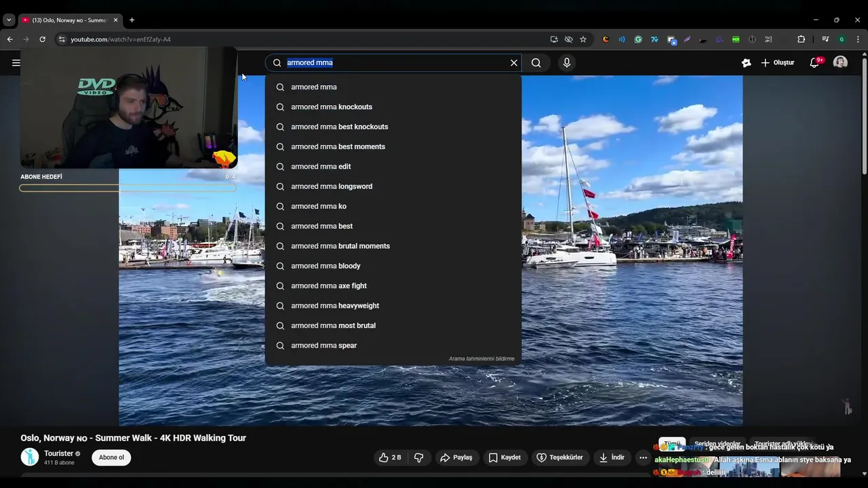Screen dimensions: 868x488
Task: Pick the 'armored mma best' suggestion
Action: (x=393, y=226)
